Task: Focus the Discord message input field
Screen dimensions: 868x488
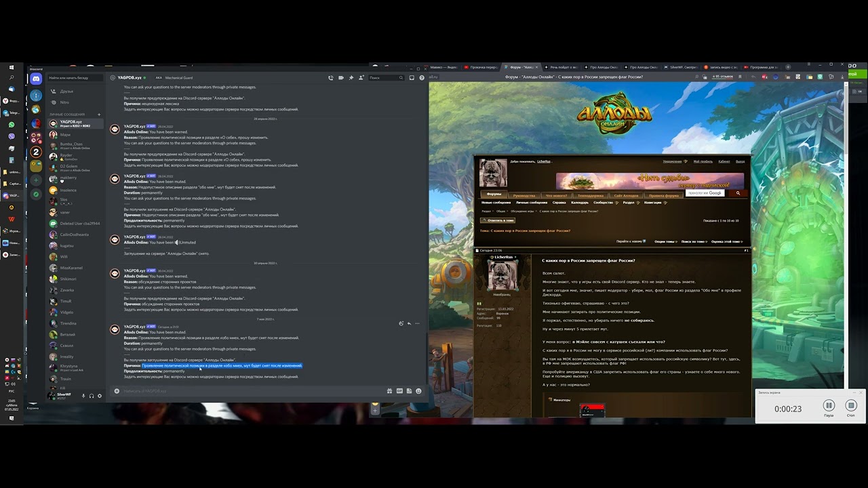Action: pyautogui.click(x=251, y=391)
